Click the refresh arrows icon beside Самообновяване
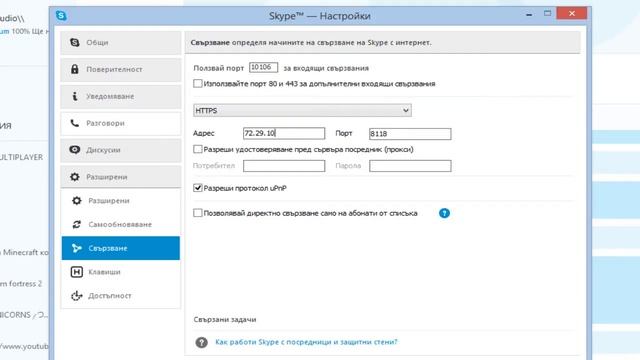This screenshot has height=360, width=640. 77,224
